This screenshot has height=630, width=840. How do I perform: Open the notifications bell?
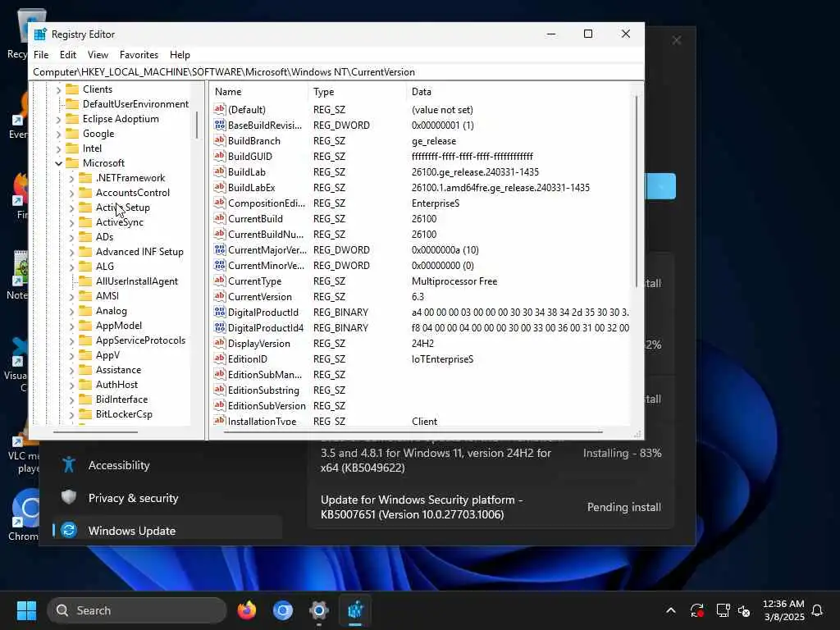pos(817,610)
